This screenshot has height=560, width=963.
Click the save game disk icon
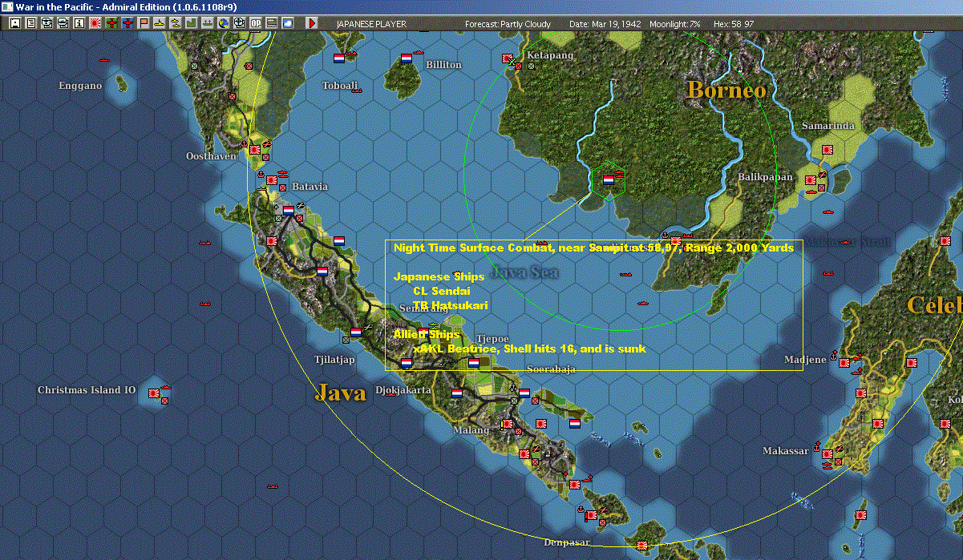coord(14,23)
